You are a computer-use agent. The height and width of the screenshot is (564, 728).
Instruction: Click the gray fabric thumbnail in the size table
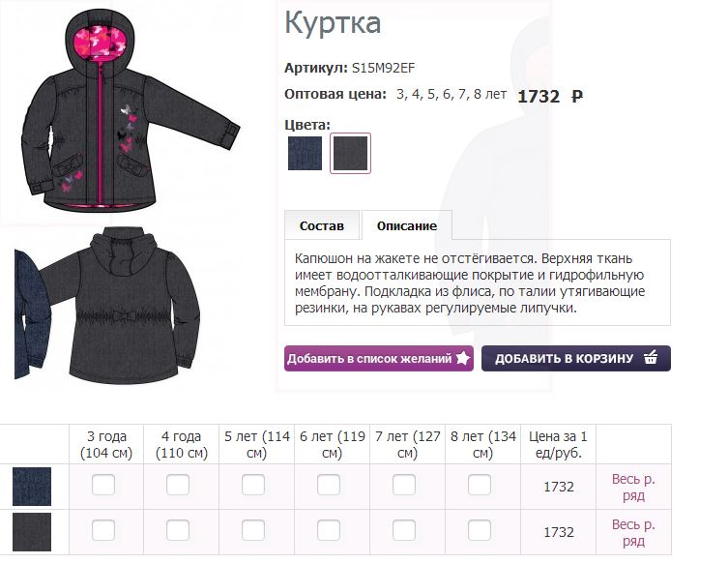(x=32, y=532)
